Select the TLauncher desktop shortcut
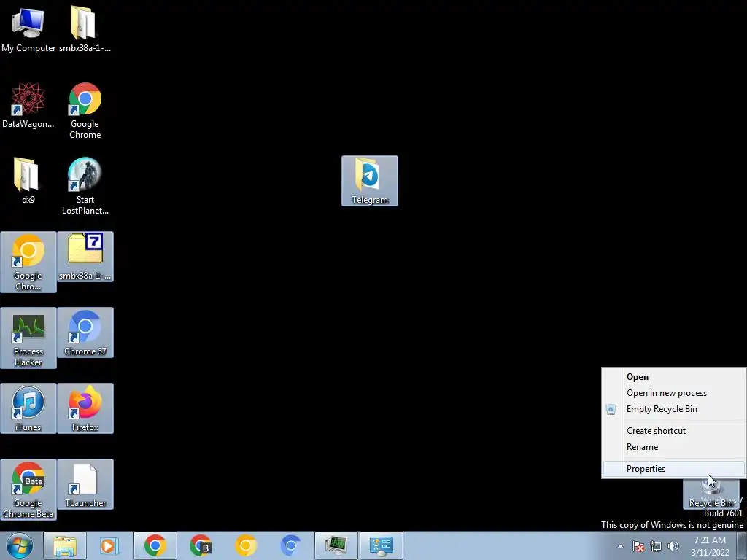This screenshot has height=560, width=747. tap(85, 484)
